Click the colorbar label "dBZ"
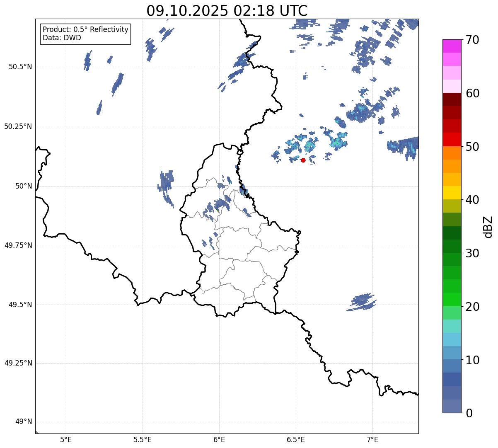This screenshot has width=498, height=448. (488, 227)
